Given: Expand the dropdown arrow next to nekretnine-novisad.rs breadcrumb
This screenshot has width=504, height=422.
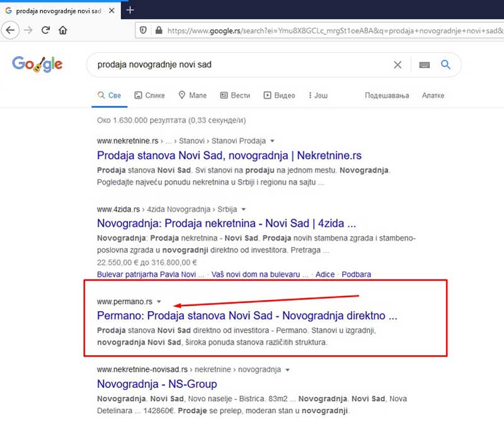Looking at the screenshot, I should [288, 370].
